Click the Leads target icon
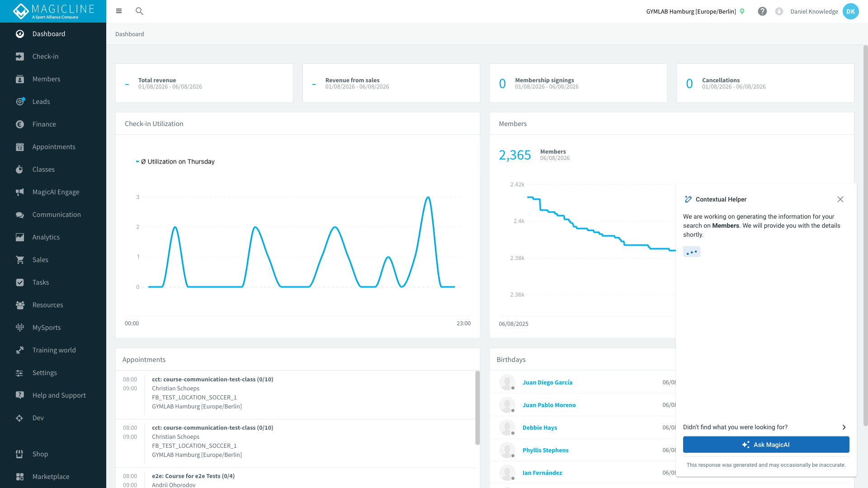This screenshot has height=488, width=868. pyautogui.click(x=20, y=102)
